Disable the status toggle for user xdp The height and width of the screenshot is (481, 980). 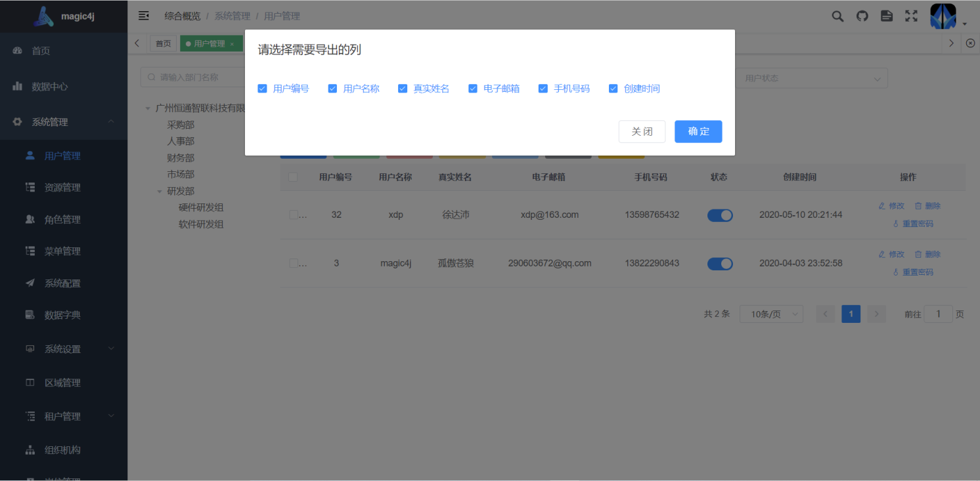(720, 215)
